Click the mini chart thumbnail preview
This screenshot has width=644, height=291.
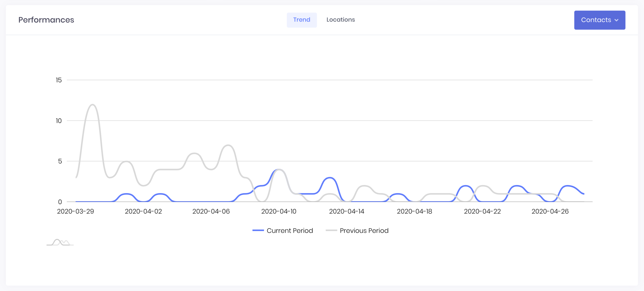(60, 242)
